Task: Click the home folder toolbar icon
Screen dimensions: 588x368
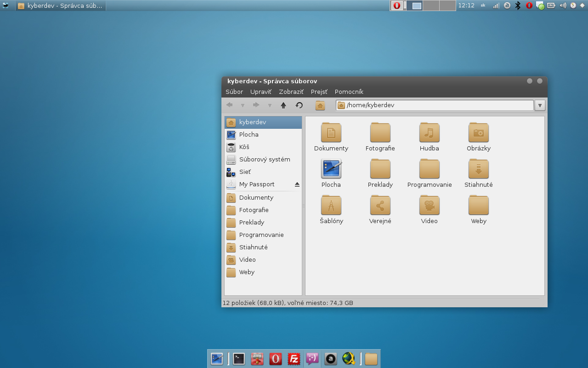Action: click(320, 105)
